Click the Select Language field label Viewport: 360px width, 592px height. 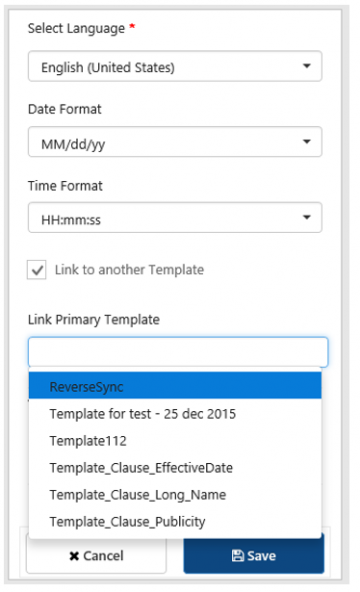tap(76, 29)
